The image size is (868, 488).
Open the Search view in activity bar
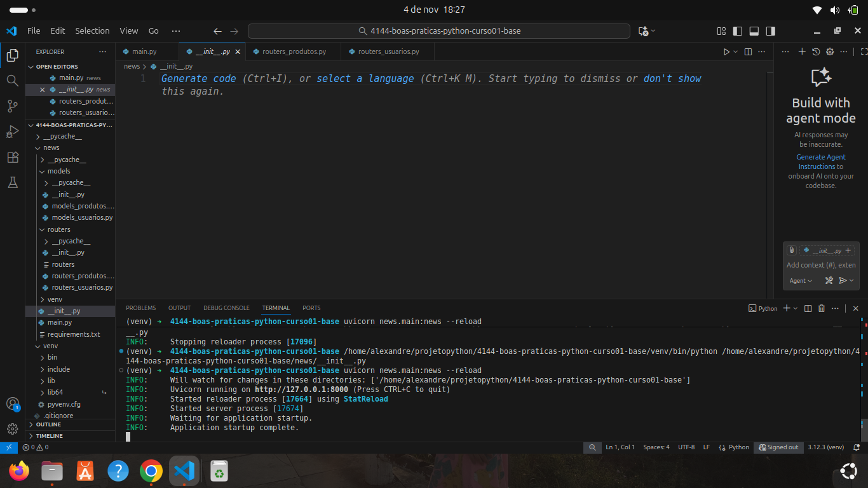[x=12, y=81]
